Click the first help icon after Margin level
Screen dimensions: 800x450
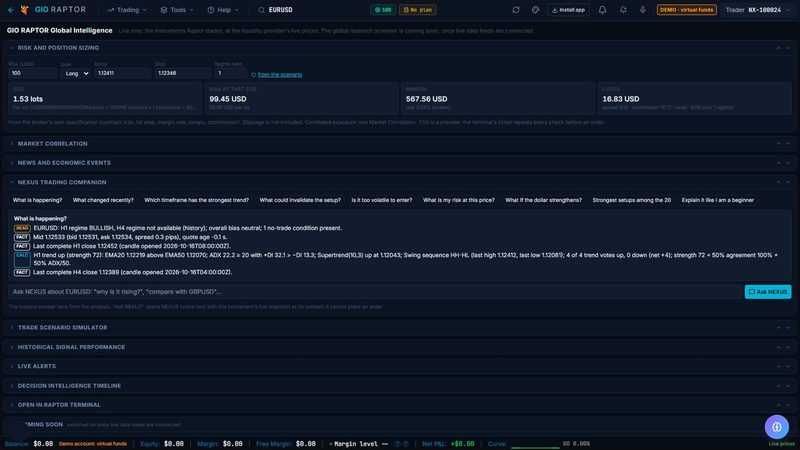tap(397, 444)
